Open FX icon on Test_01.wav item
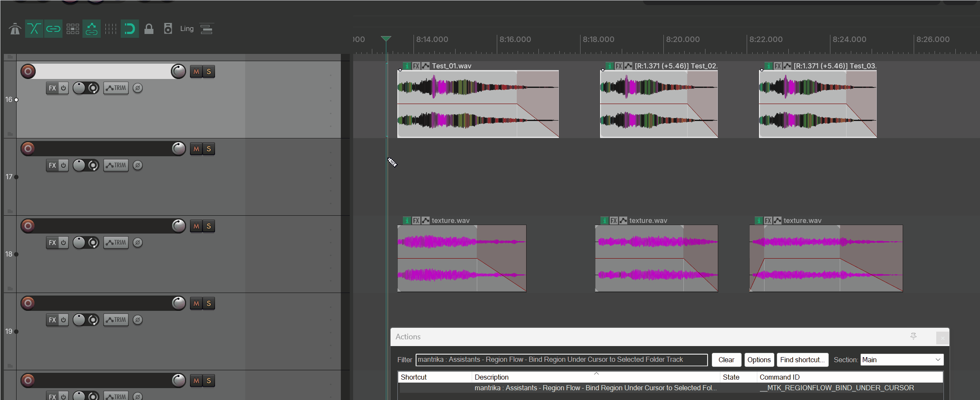Viewport: 980px width, 400px height. 416,66
